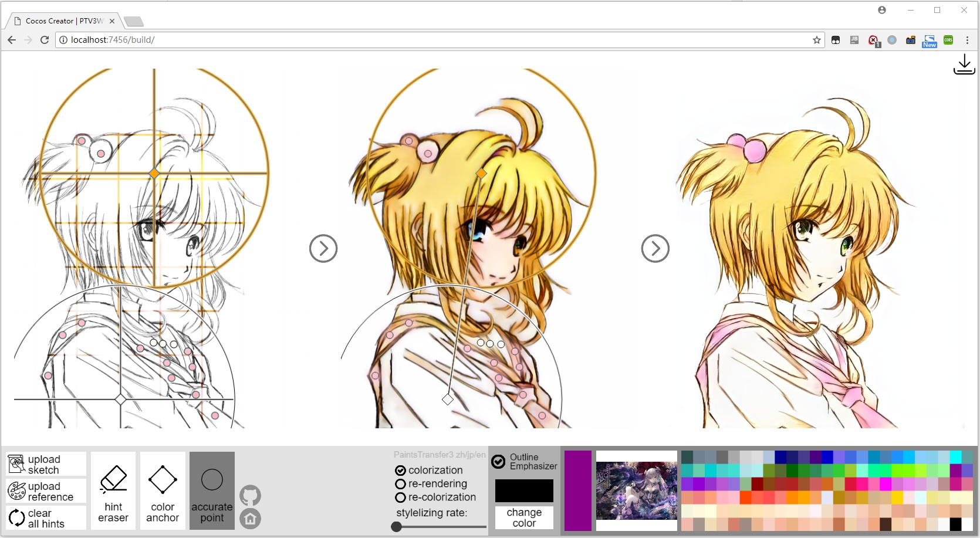980x538 pixels.
Task: Click the orange diamond anchor on colorized preview
Action: 481,173
